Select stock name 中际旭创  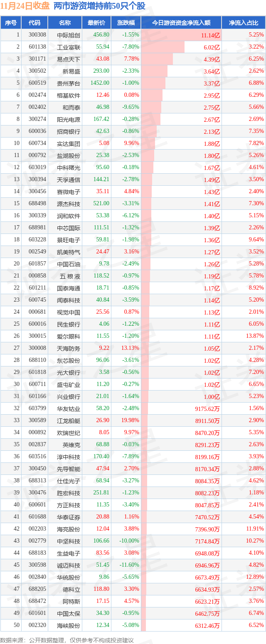(x=69, y=35)
